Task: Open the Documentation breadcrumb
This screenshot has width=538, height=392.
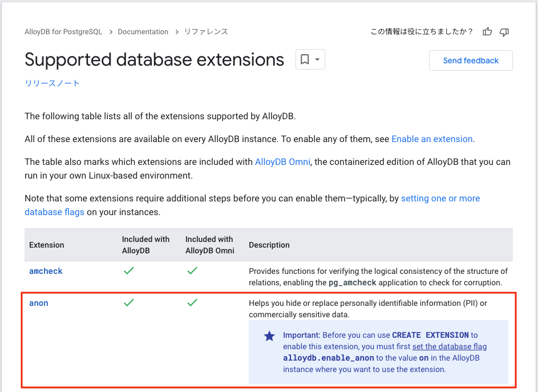Action: 143,31
